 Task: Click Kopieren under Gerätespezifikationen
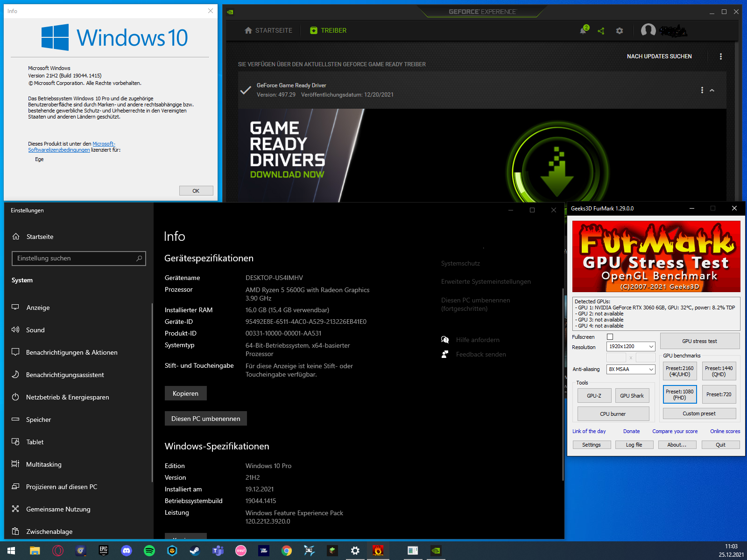click(186, 393)
